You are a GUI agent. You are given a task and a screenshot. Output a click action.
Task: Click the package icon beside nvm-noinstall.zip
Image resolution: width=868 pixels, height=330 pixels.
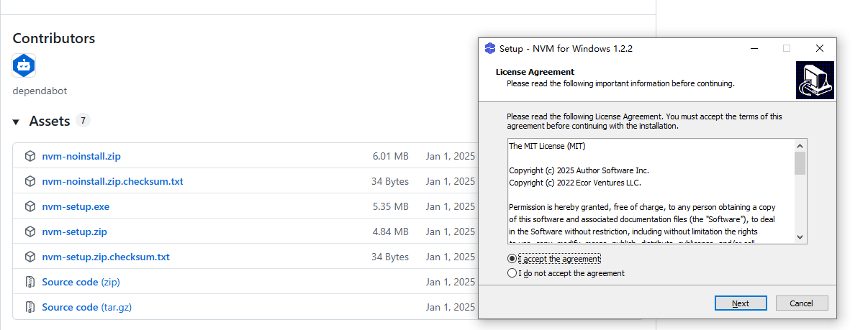(30, 156)
